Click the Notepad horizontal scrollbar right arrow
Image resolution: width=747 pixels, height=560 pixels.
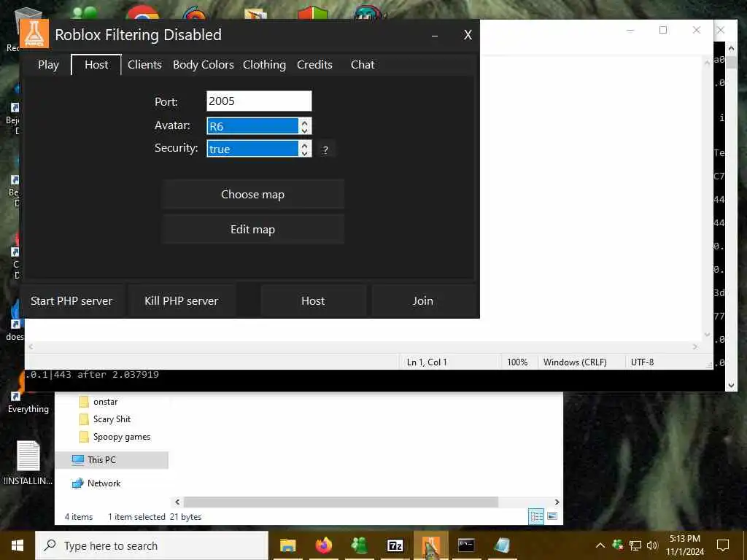pos(695,347)
